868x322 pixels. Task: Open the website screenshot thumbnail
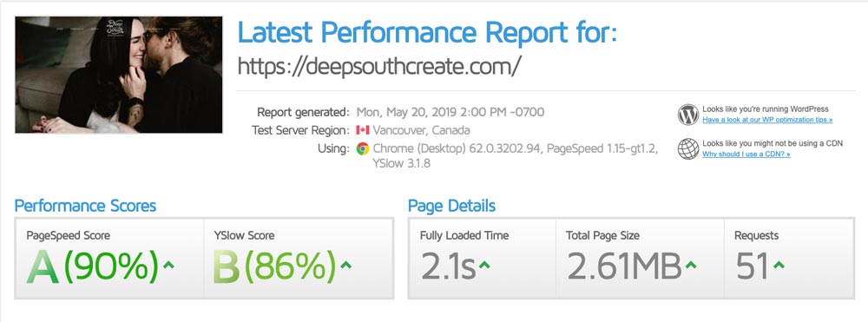[118, 75]
